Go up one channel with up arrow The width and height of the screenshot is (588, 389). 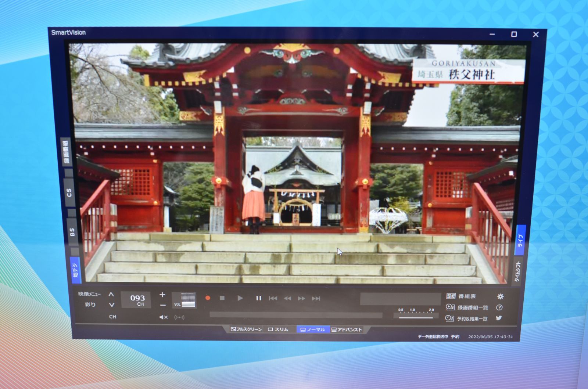[x=111, y=295]
